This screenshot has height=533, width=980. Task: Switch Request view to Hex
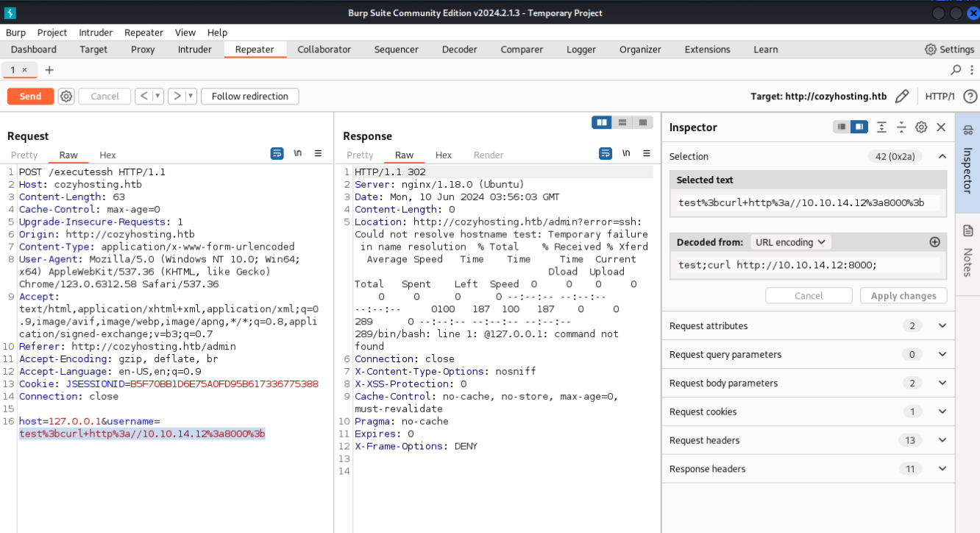tap(108, 155)
